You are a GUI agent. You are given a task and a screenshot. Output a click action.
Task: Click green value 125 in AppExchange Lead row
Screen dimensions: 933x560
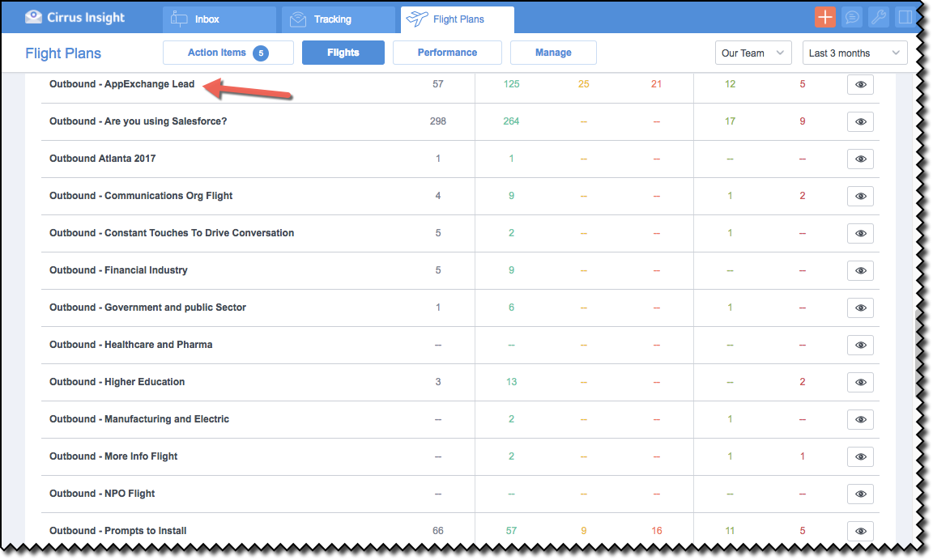pos(511,84)
